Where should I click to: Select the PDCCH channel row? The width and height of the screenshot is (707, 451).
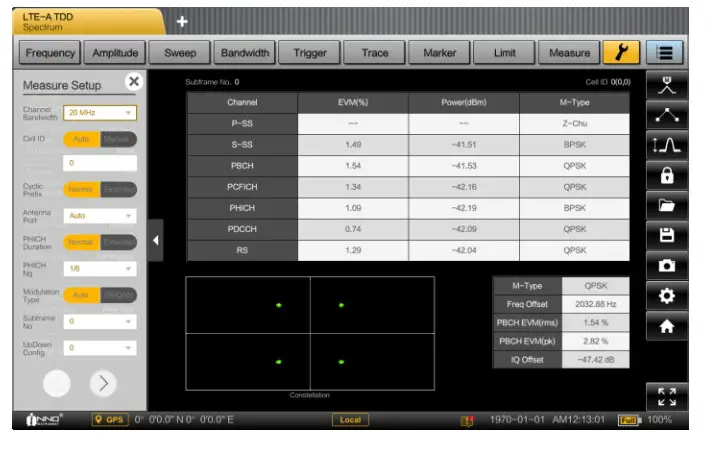408,229
